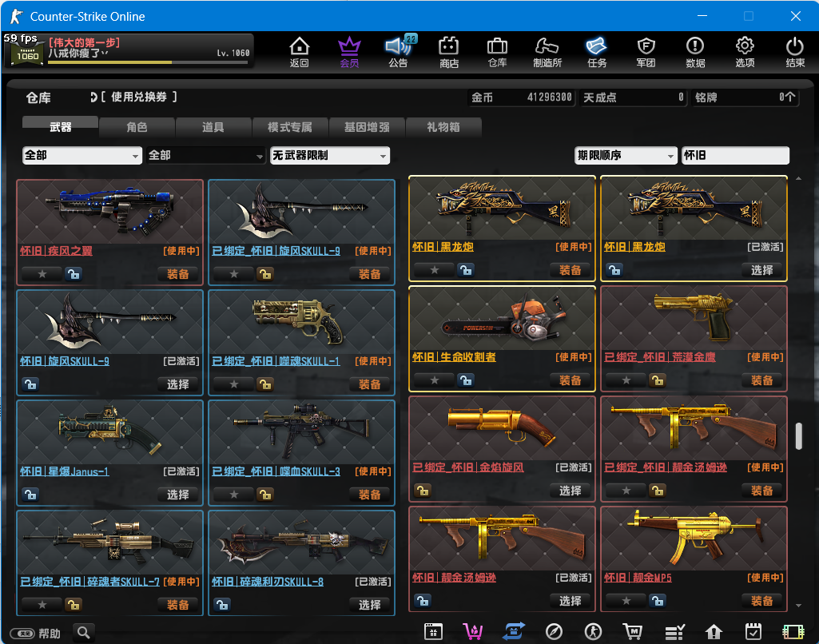819x644 pixels.
Task: Open the 数据 statistics icon
Action: [x=695, y=52]
